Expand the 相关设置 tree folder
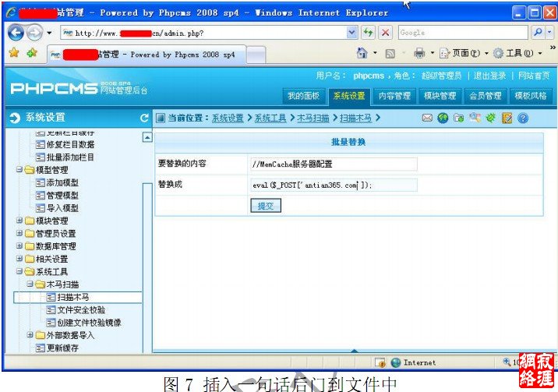 click(19, 259)
